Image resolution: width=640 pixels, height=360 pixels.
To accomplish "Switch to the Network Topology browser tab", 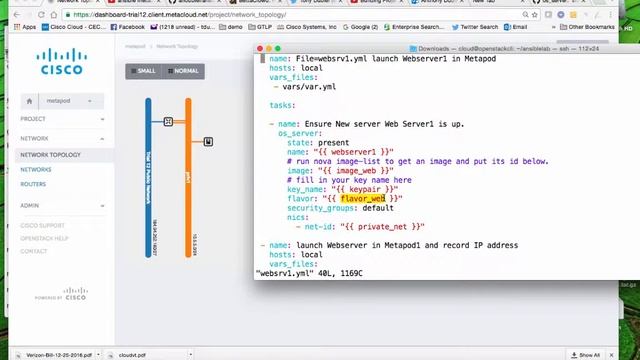I will pos(74,2).
